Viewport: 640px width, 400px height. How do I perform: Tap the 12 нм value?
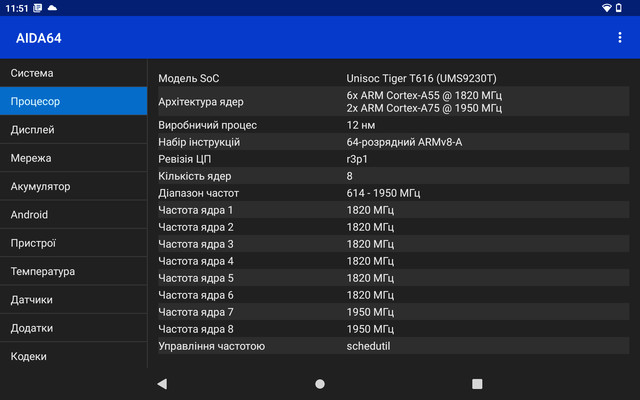pyautogui.click(x=360, y=125)
